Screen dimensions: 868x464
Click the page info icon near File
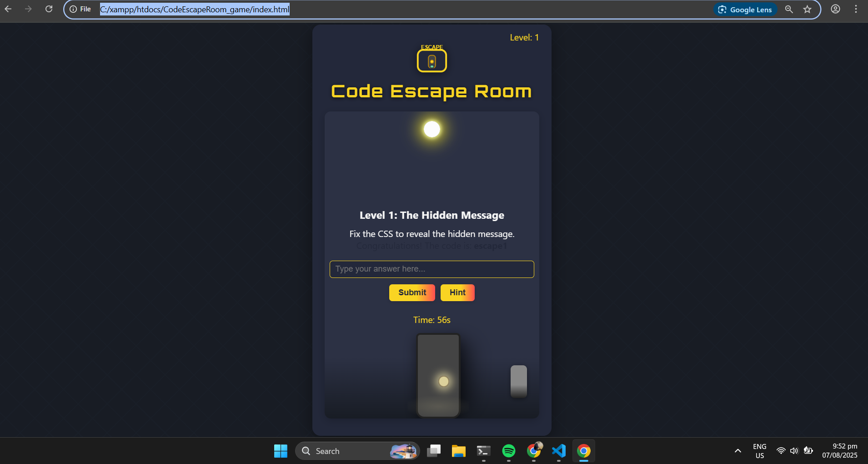click(x=73, y=9)
